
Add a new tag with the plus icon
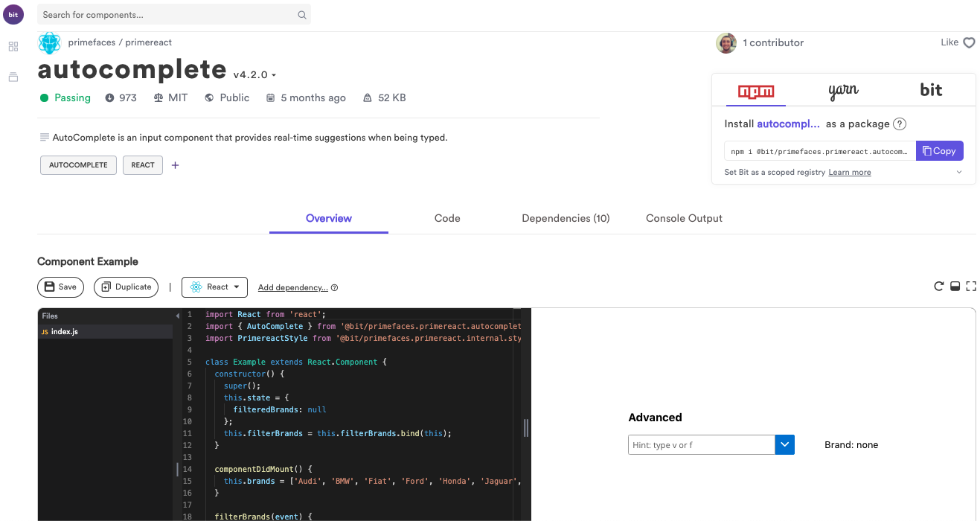175,165
